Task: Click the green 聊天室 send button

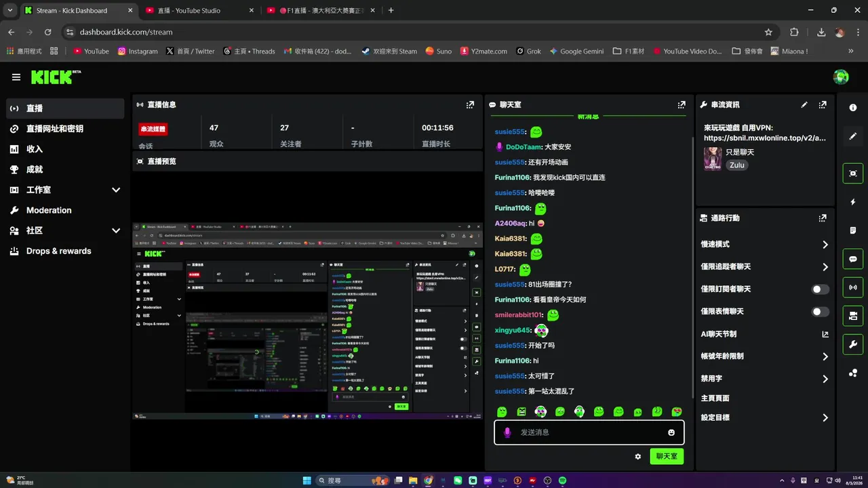Action: 667,457
